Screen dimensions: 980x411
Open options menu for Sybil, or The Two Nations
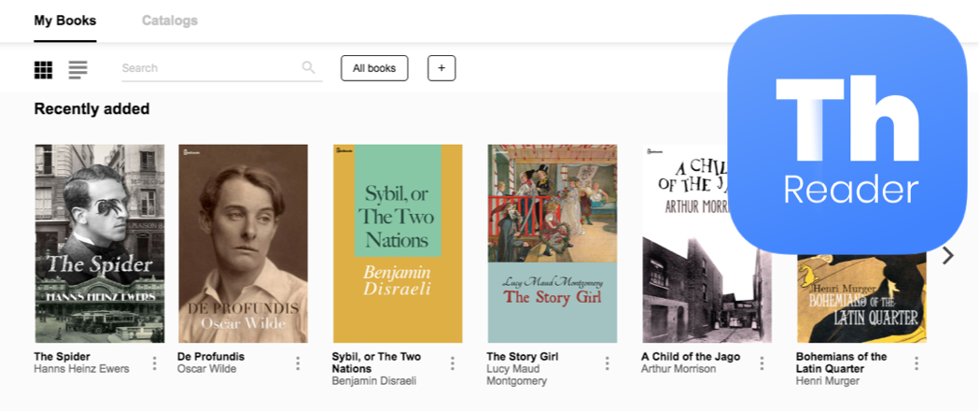(453, 363)
